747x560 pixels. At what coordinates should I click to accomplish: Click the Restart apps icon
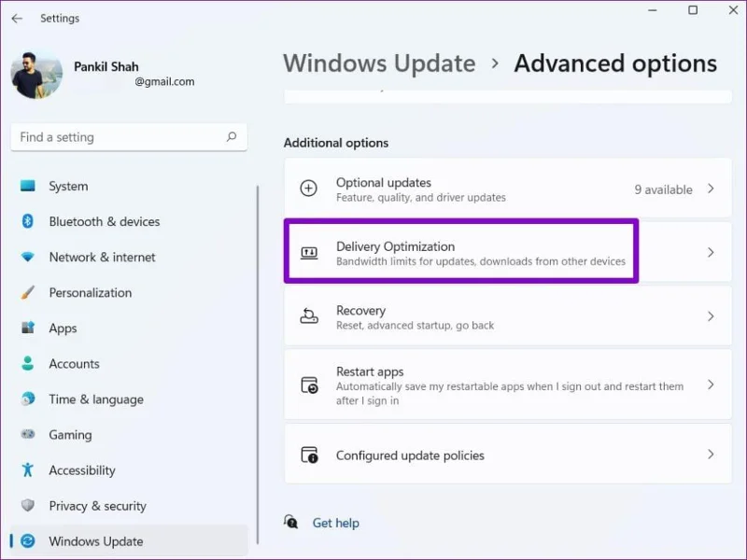309,385
